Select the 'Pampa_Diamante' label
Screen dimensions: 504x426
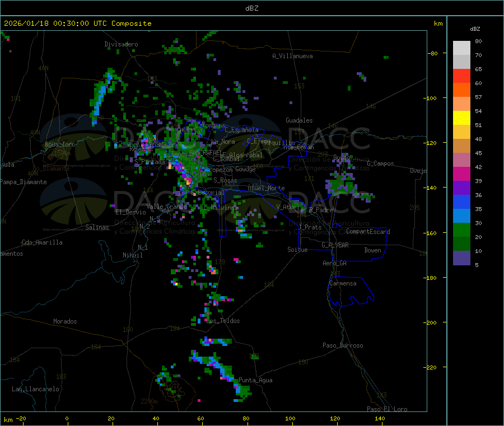24,182
